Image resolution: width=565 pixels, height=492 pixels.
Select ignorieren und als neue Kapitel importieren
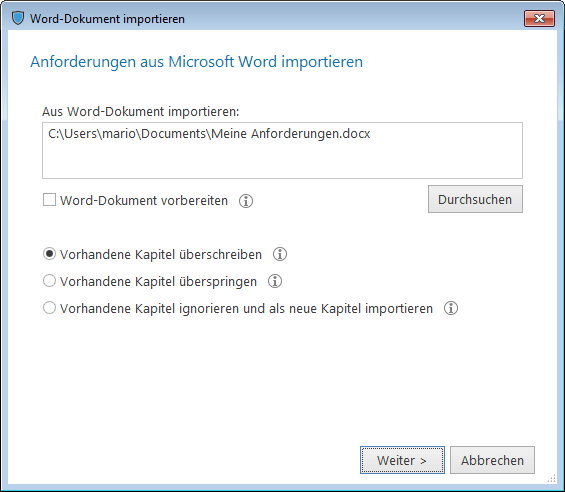coord(49,308)
